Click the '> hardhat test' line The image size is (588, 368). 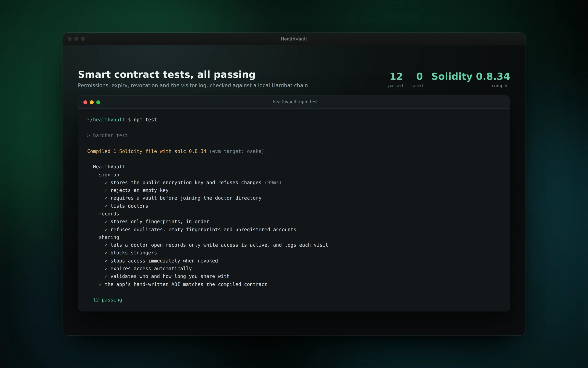click(x=107, y=135)
